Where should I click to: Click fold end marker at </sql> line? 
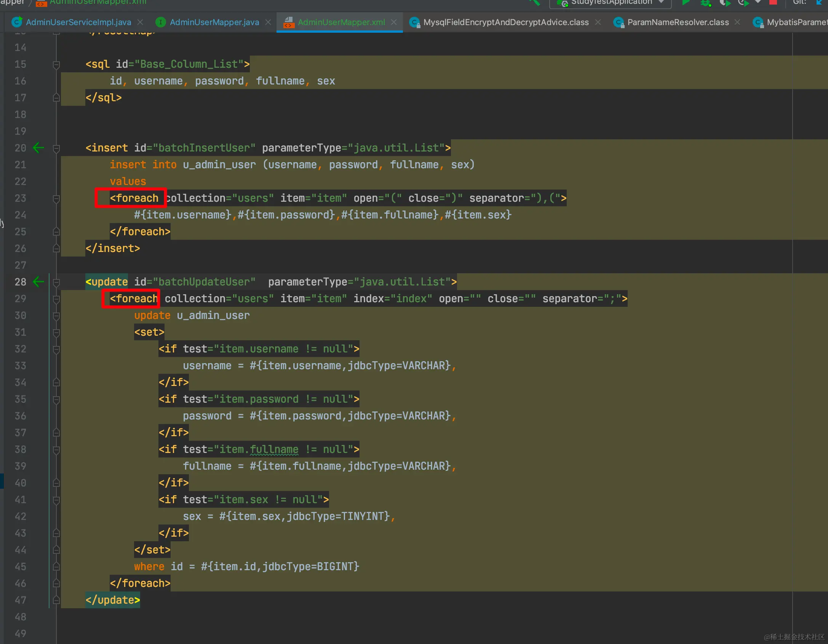[x=56, y=98]
